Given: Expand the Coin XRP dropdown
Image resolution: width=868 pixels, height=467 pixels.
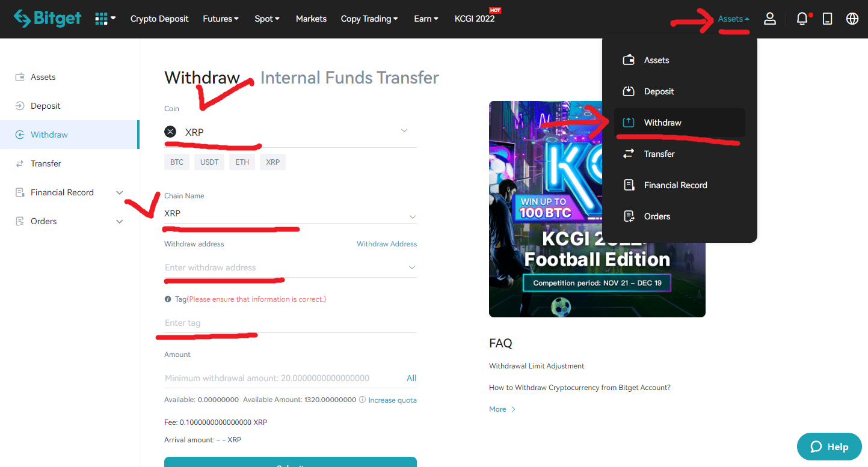Looking at the screenshot, I should pos(404,131).
